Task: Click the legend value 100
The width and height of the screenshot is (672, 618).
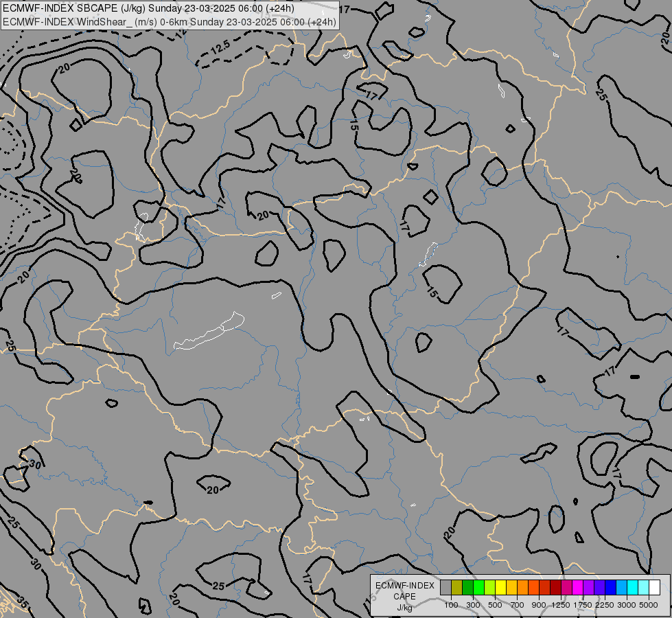Action: 451,605
